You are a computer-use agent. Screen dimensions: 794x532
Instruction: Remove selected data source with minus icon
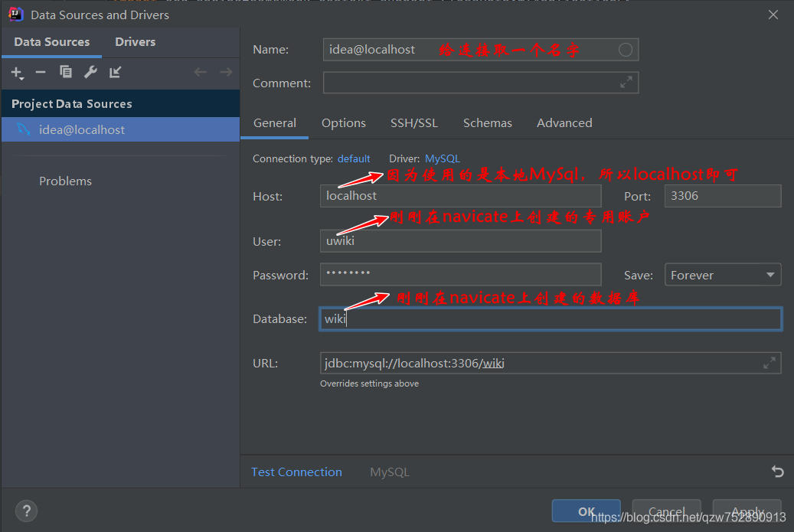click(x=41, y=73)
